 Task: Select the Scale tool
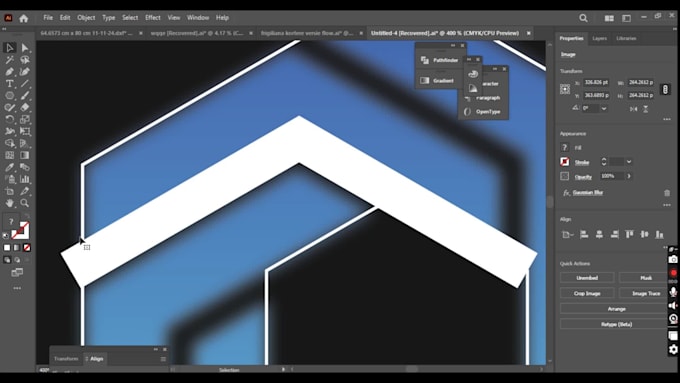click(25, 119)
